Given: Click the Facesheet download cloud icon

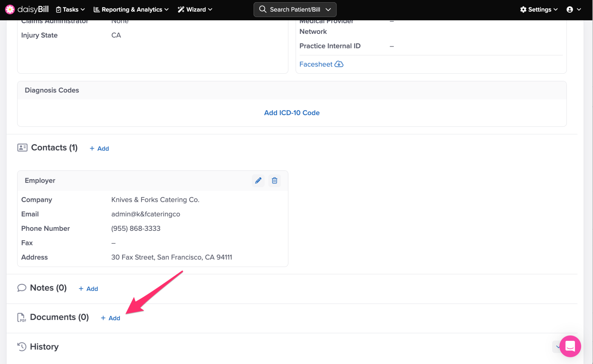Looking at the screenshot, I should click(339, 64).
